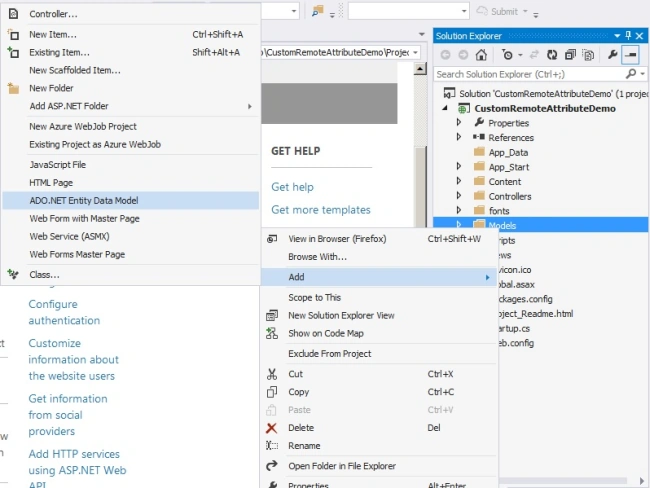Click the red X Delete icon
The height and width of the screenshot is (488, 650).
pyautogui.click(x=272, y=428)
